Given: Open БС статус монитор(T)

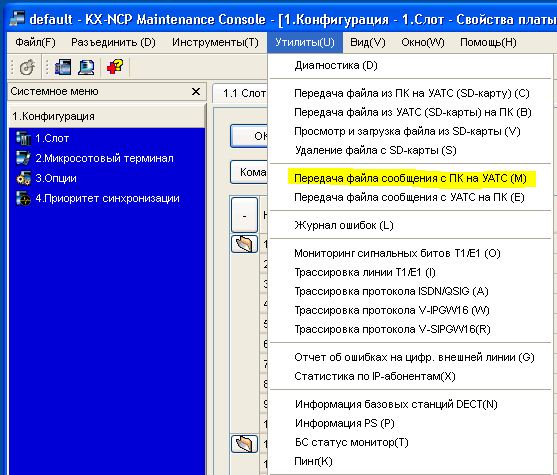Looking at the screenshot, I should pos(410,442).
